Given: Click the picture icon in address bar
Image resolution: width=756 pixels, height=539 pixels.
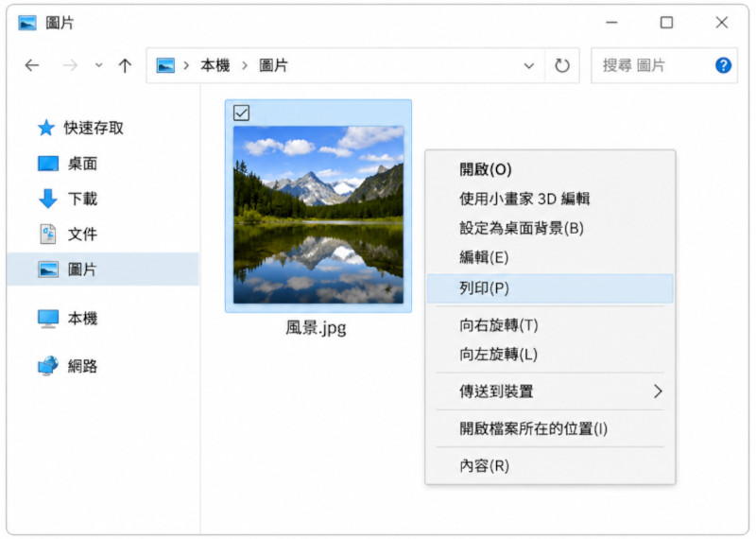Looking at the screenshot, I should click(x=165, y=65).
